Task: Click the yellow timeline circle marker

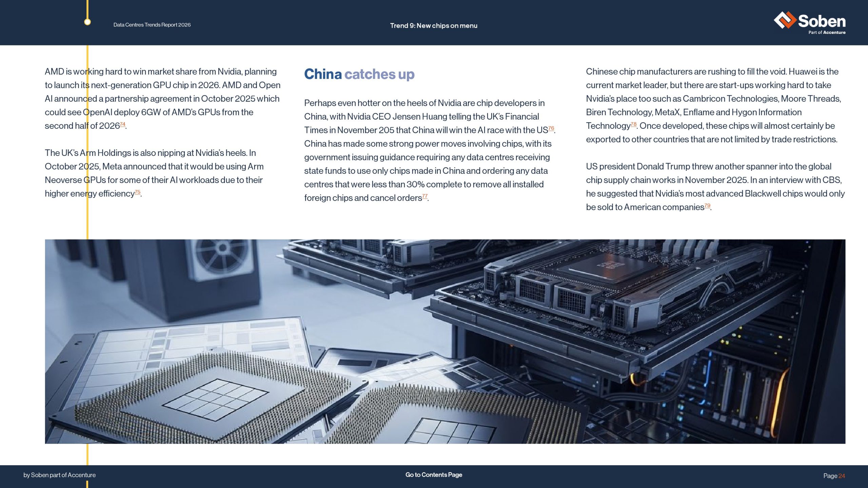Action: pos(87,22)
